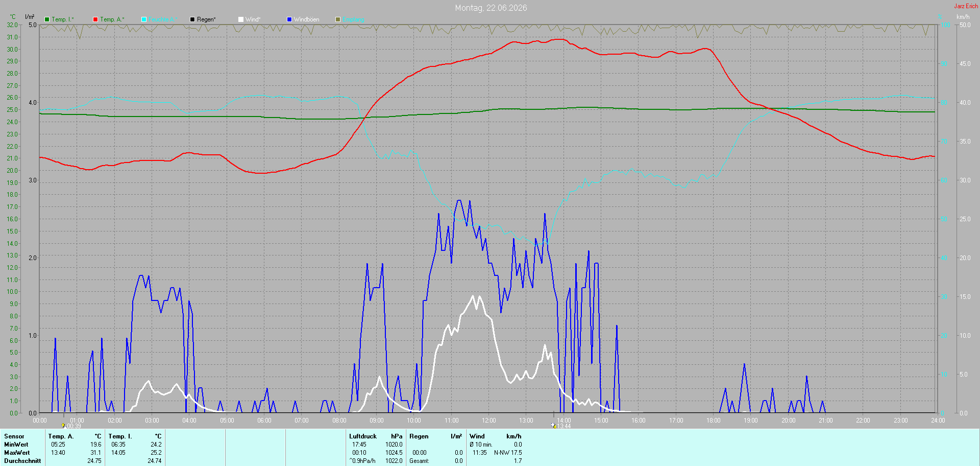Click the Luftdruck maximum value 1024.5

pyautogui.click(x=394, y=453)
